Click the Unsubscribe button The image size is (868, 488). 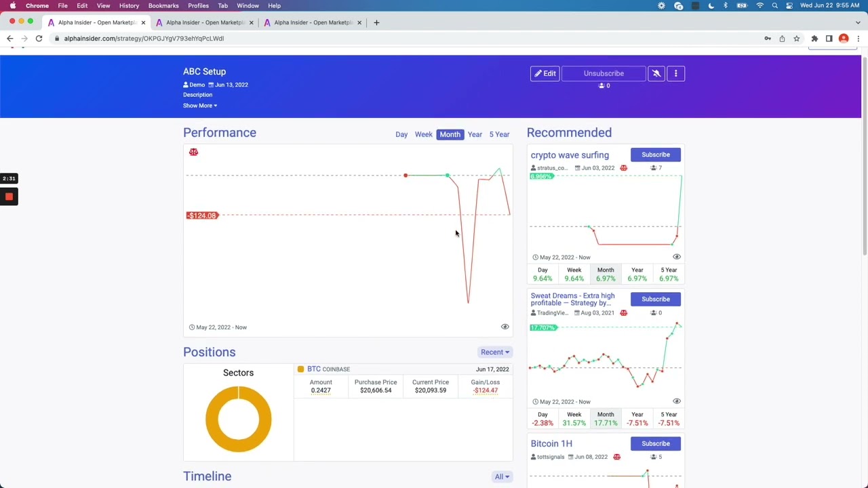(x=604, y=73)
